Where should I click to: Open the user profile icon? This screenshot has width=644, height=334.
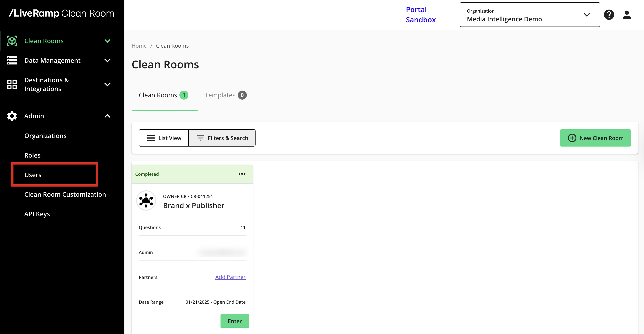626,15
